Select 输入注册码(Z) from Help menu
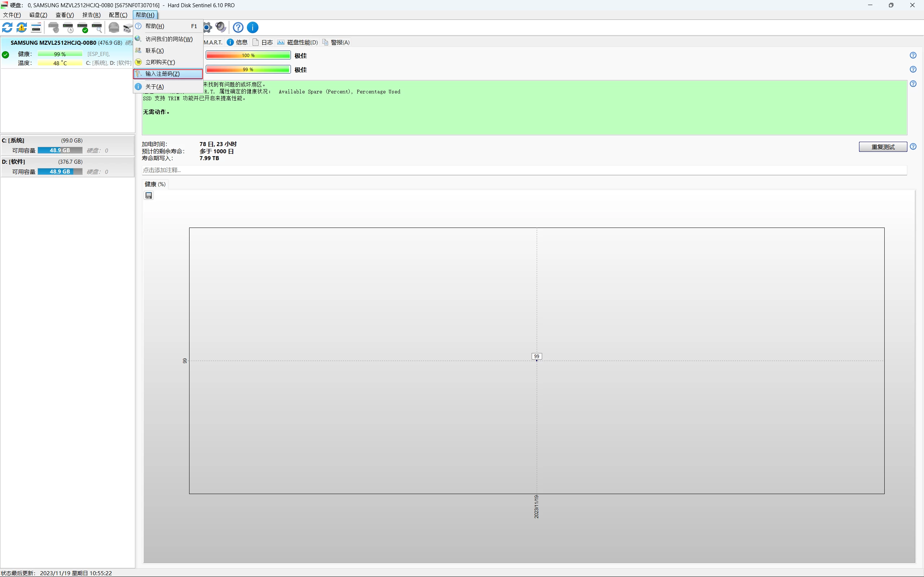924x577 pixels. coord(162,74)
